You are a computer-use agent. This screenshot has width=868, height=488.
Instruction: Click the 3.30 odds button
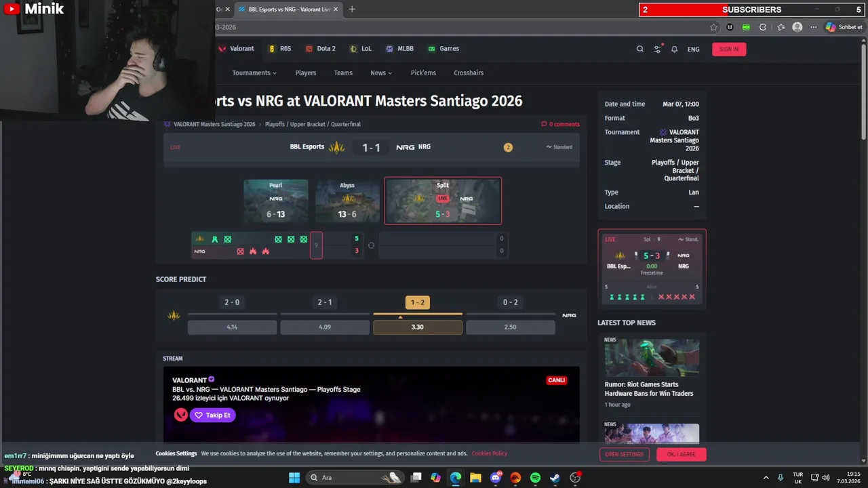[x=418, y=327]
